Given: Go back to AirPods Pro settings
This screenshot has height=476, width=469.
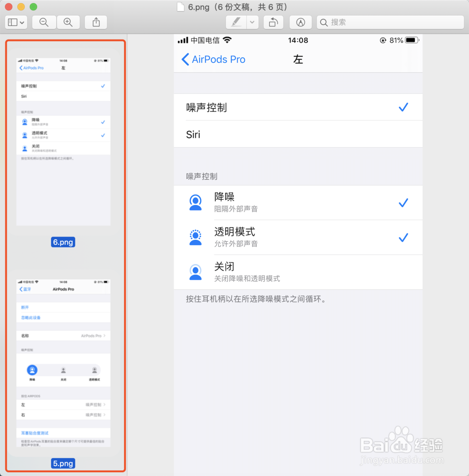Looking at the screenshot, I should pyautogui.click(x=213, y=59).
